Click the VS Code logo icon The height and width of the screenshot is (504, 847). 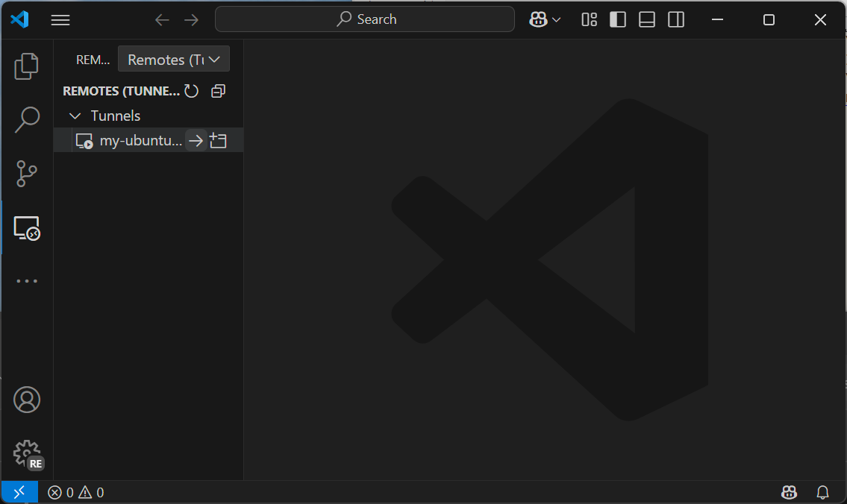tap(19, 19)
